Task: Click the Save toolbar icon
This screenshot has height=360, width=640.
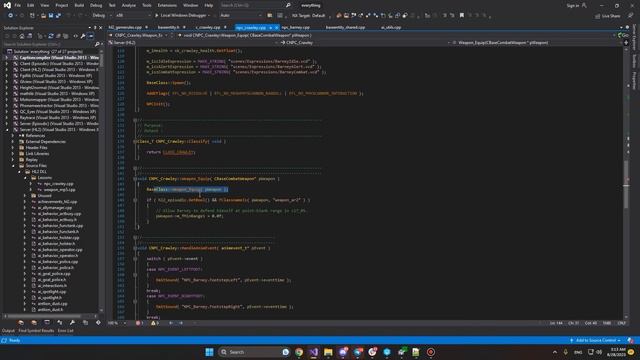Action: pyautogui.click(x=51, y=16)
